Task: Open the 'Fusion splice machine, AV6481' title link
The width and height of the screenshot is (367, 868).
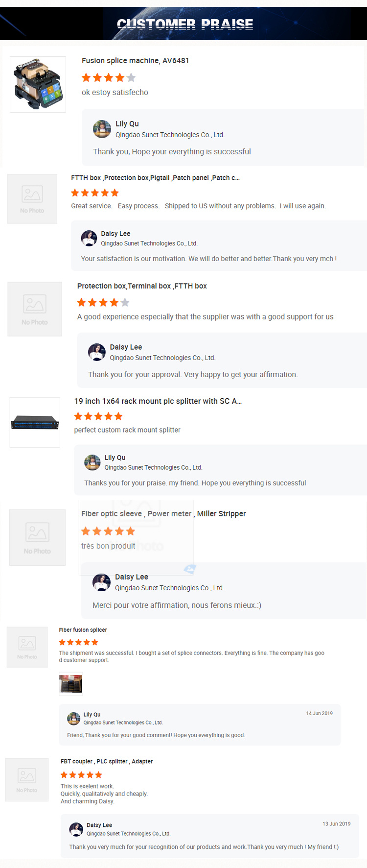Action: tap(135, 61)
